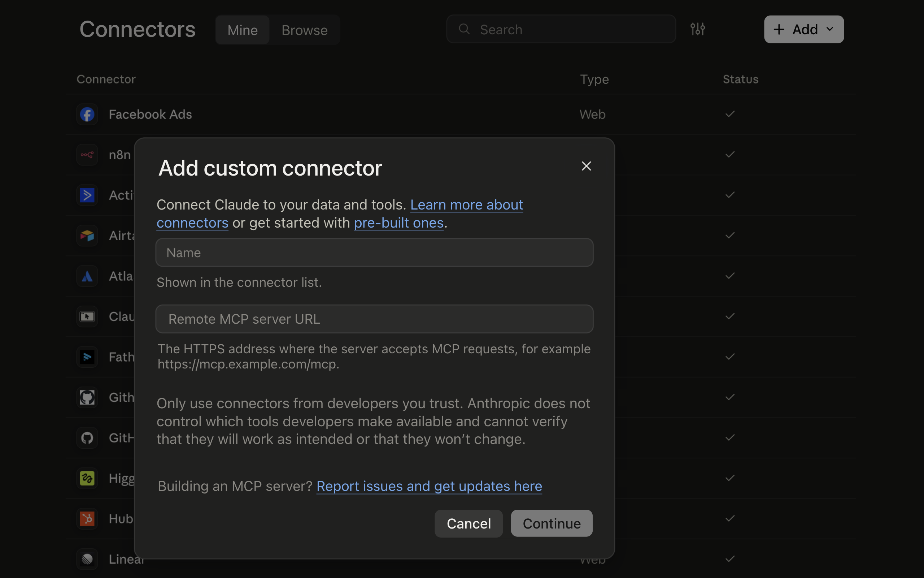Screen dimensions: 924x578
Task: Click the Type column header
Action: [594, 79]
